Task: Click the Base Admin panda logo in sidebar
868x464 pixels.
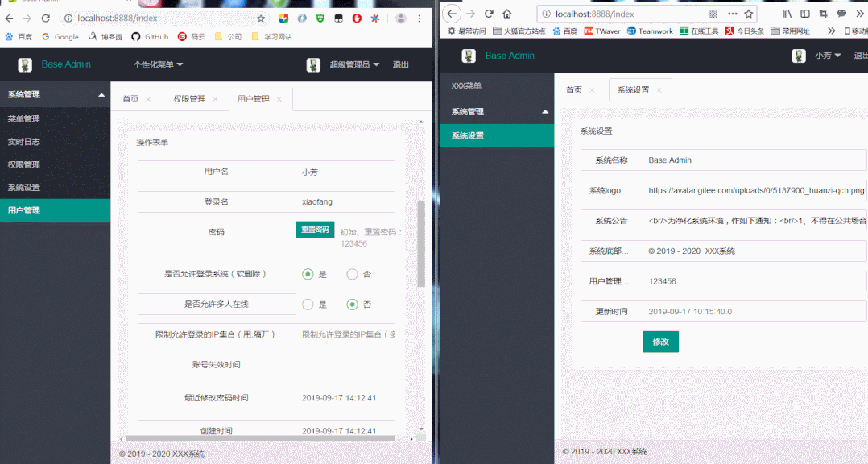Action: click(25, 64)
